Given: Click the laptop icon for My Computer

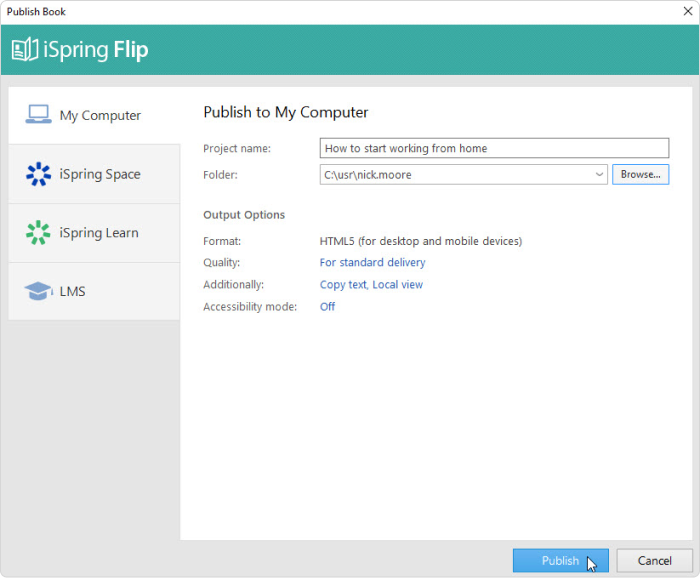Looking at the screenshot, I should pyautogui.click(x=38, y=115).
